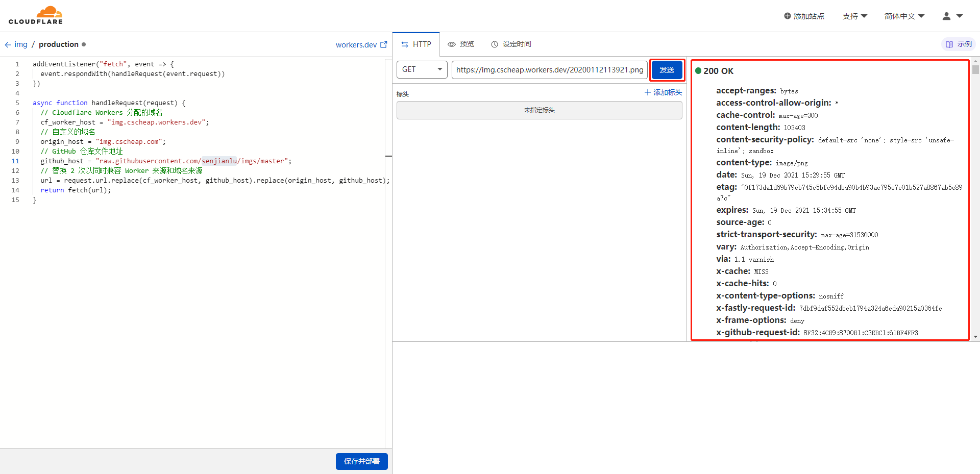980x474 pixels.
Task: Click the x-github-request-id header label
Action: pos(758,332)
